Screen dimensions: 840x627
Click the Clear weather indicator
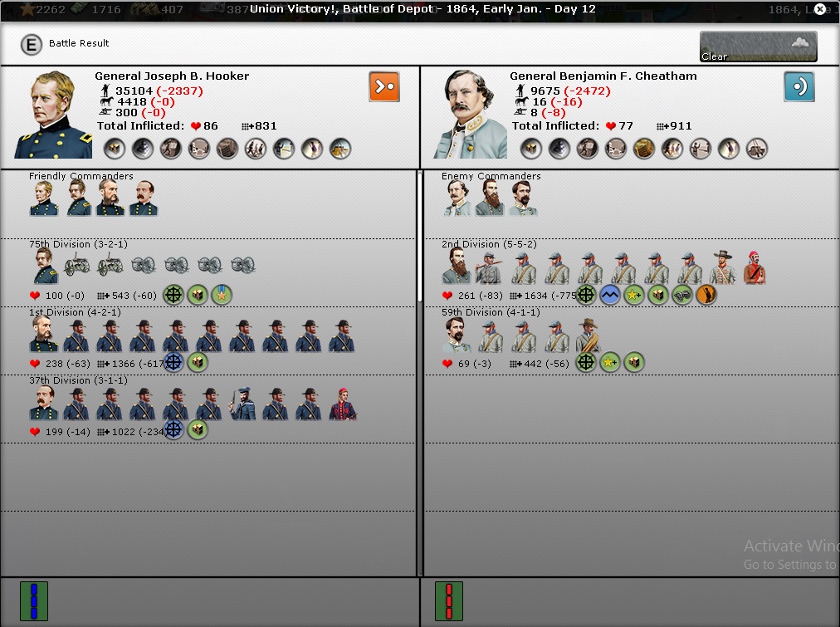758,47
